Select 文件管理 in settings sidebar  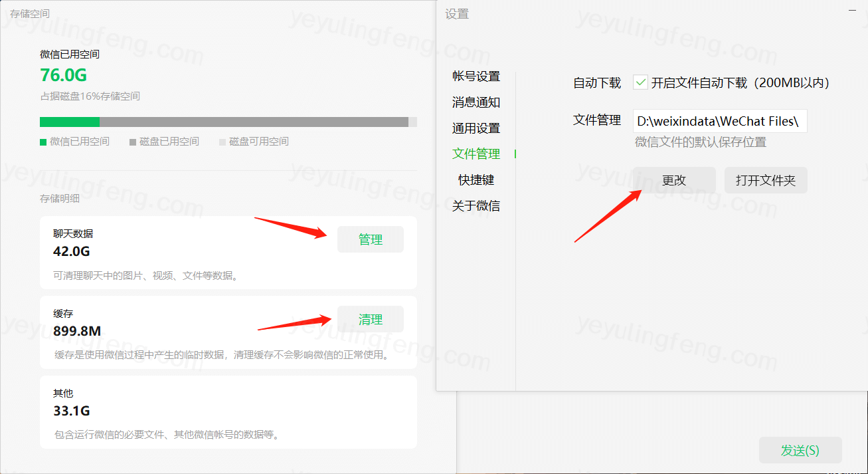[476, 154]
